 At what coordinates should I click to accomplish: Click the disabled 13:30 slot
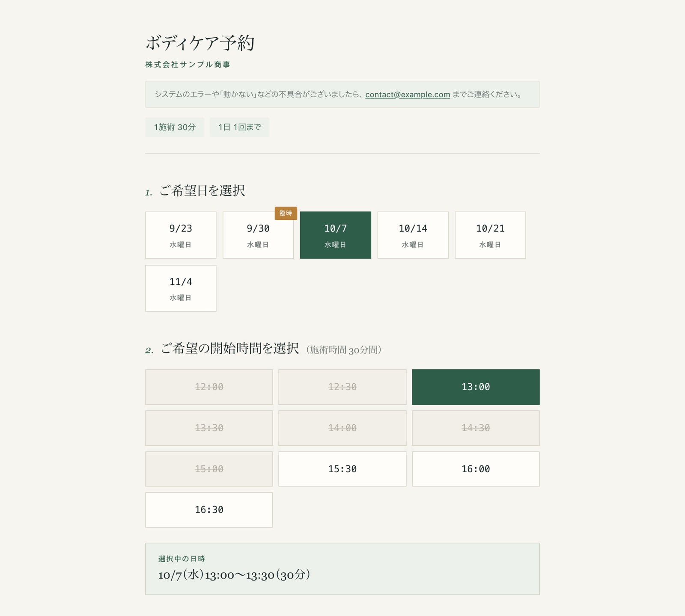coord(209,428)
